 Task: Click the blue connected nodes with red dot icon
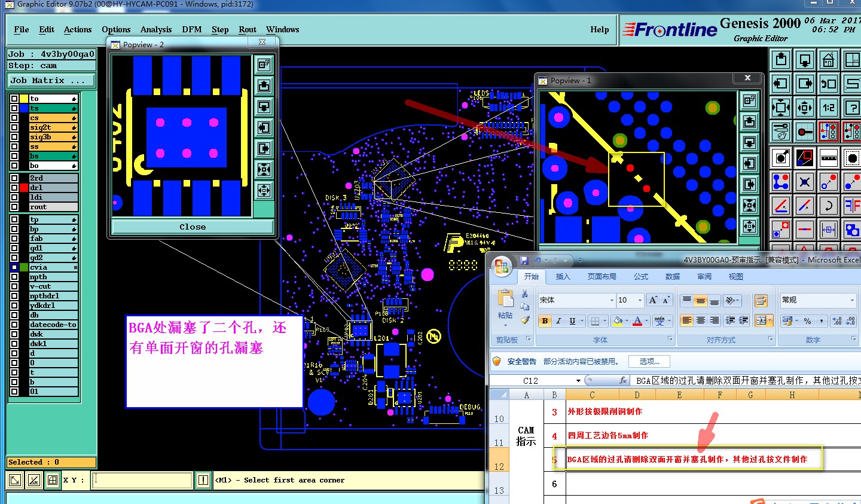coord(781,182)
